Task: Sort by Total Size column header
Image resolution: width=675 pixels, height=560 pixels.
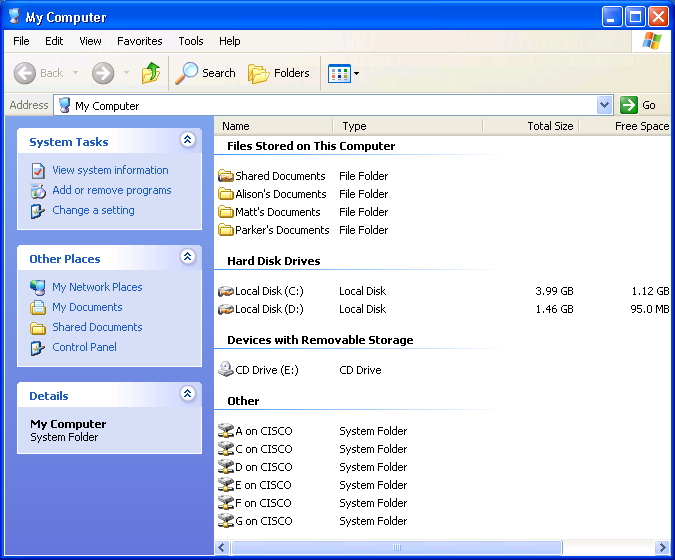Action: click(x=530, y=126)
